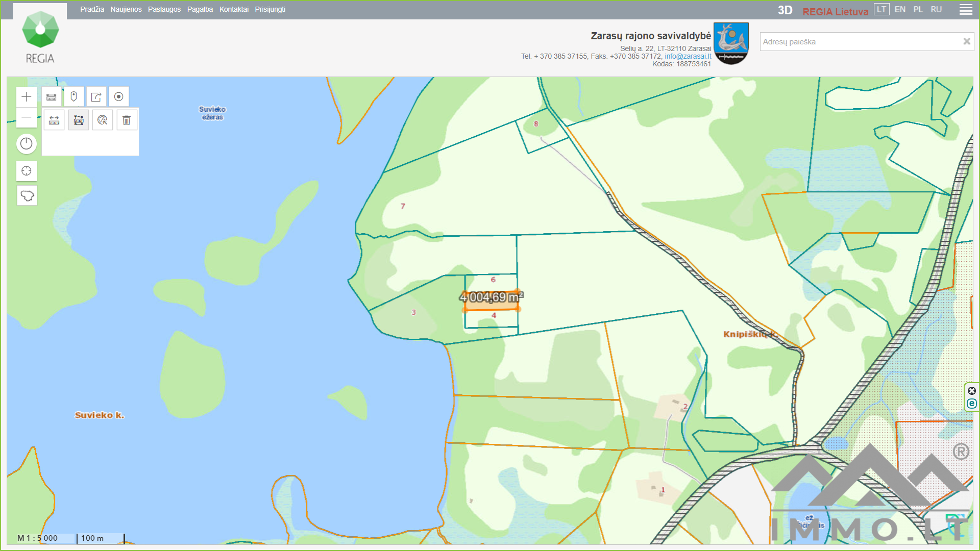This screenshot has height=551, width=980.
Task: Click parcel number 3 on the map
Action: (413, 312)
